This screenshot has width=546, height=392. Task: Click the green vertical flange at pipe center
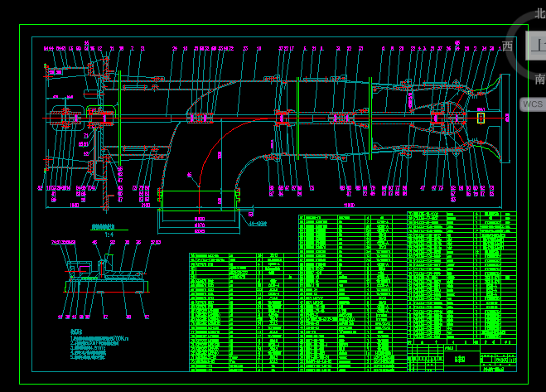297,118
